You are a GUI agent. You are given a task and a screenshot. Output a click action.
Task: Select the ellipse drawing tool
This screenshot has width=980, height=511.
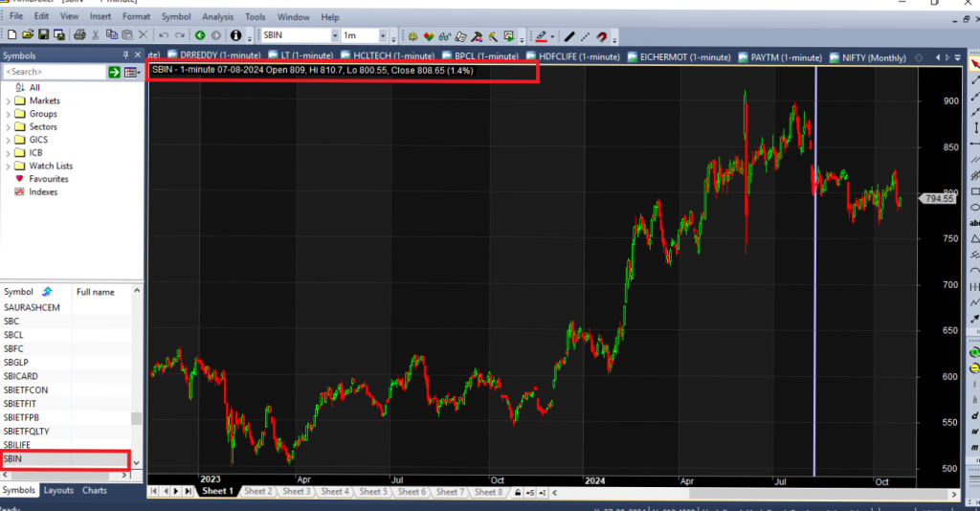click(x=975, y=208)
